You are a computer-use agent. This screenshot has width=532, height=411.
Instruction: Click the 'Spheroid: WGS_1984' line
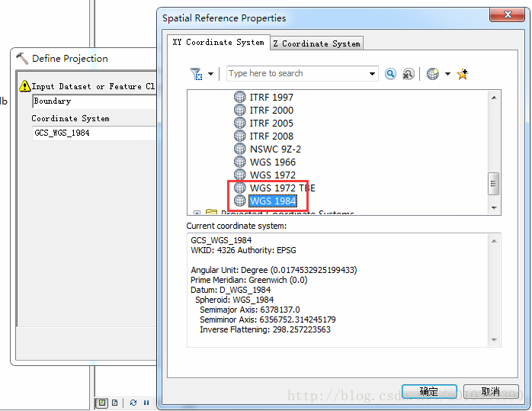click(235, 300)
